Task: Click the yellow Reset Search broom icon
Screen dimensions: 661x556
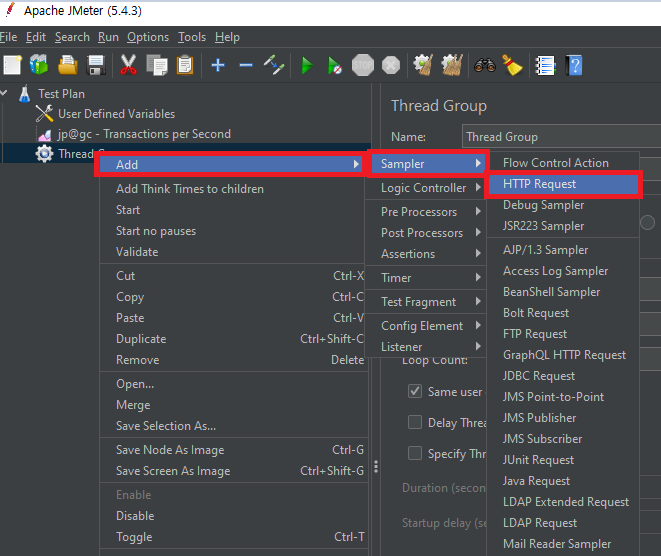Action: tap(512, 65)
